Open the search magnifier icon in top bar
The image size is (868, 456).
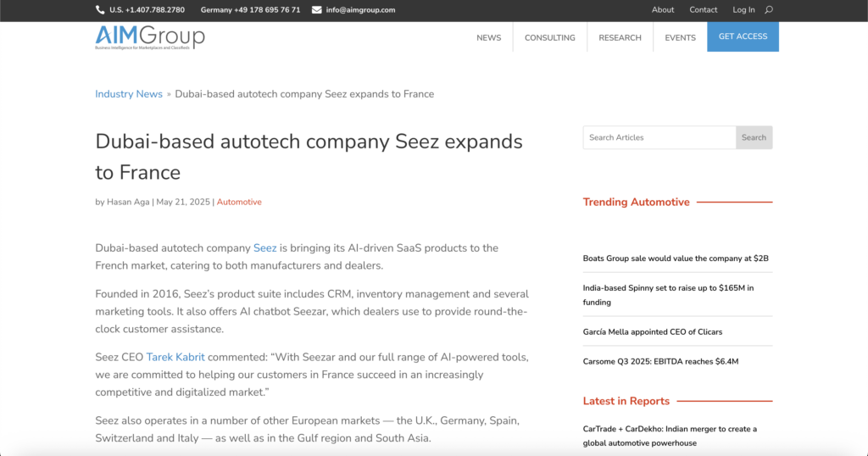769,10
